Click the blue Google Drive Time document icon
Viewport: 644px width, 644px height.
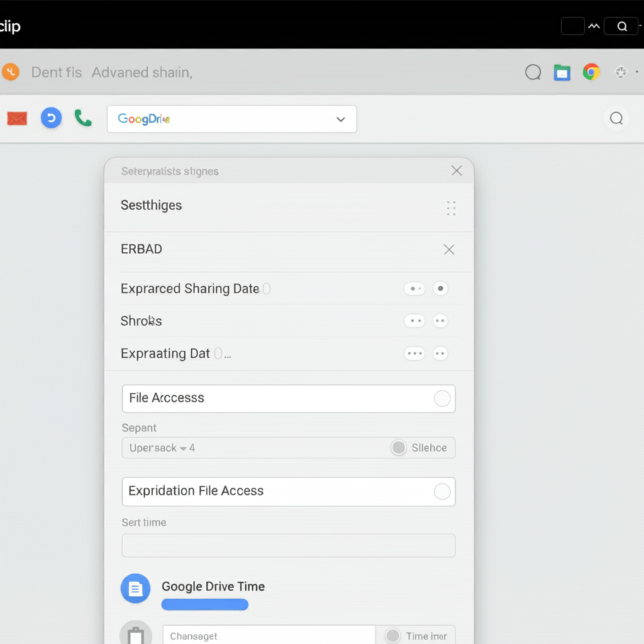coord(136,589)
